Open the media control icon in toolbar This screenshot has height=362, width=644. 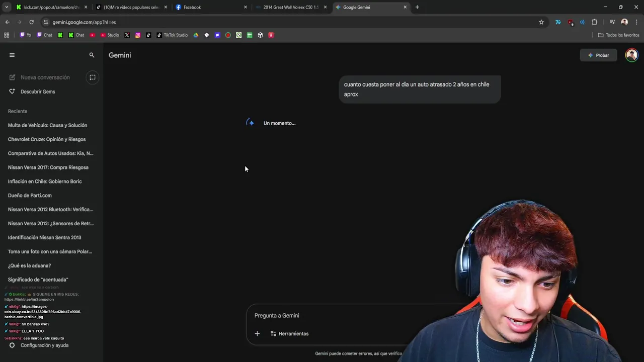coord(612,22)
